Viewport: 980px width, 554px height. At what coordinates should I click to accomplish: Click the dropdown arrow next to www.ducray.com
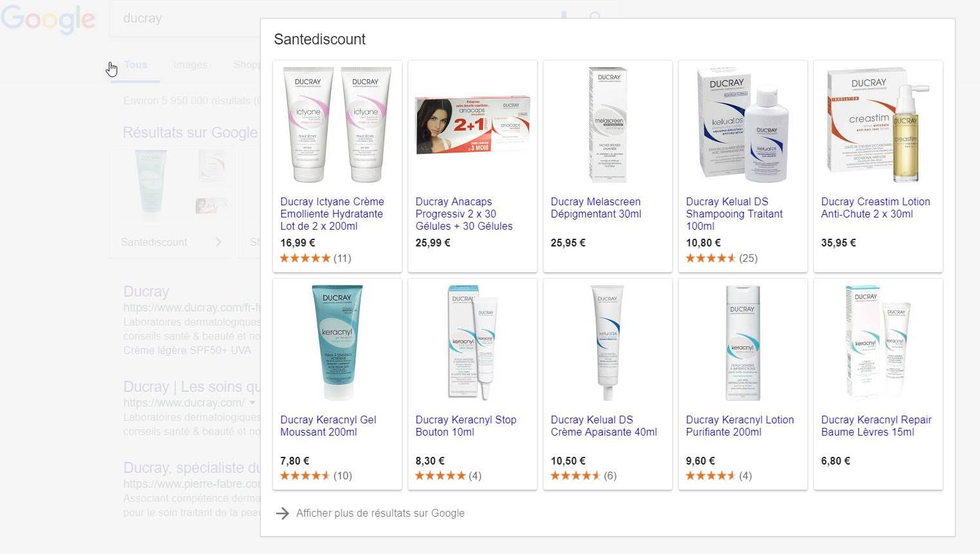point(252,403)
